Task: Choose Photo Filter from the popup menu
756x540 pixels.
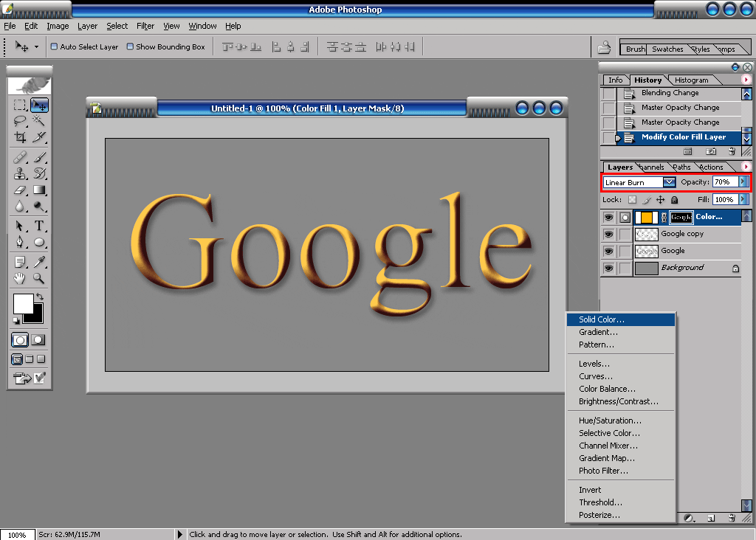Action: [620, 471]
